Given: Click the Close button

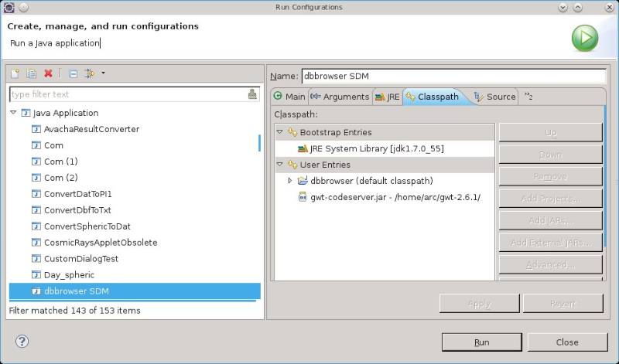Looking at the screenshot, I should pyautogui.click(x=566, y=342).
